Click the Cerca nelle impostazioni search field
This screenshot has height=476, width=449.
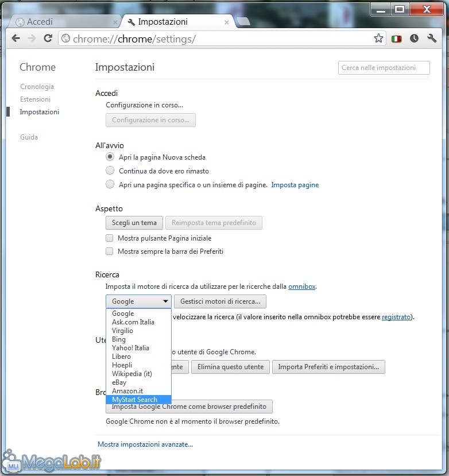(x=384, y=68)
